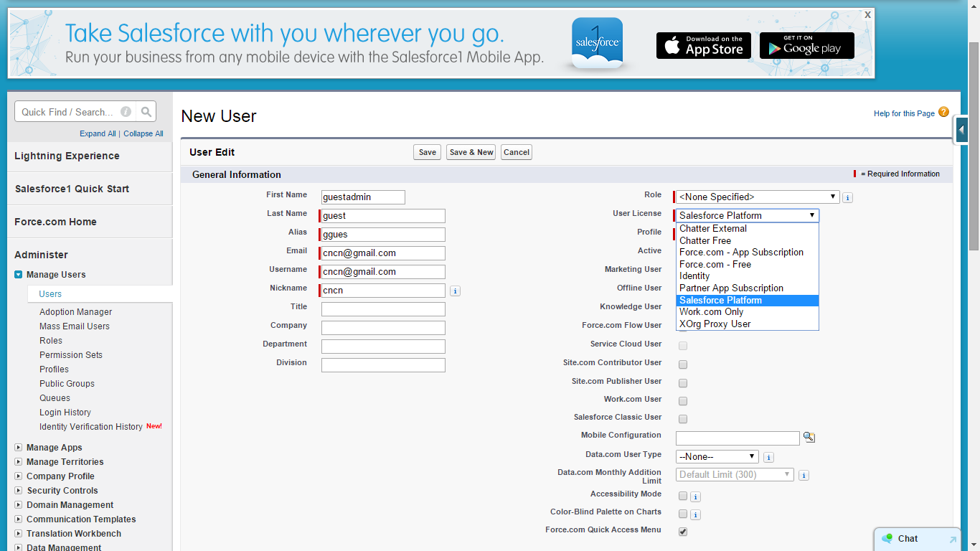This screenshot has height=551, width=980.
Task: Open Help for this Page link
Action: 904,113
